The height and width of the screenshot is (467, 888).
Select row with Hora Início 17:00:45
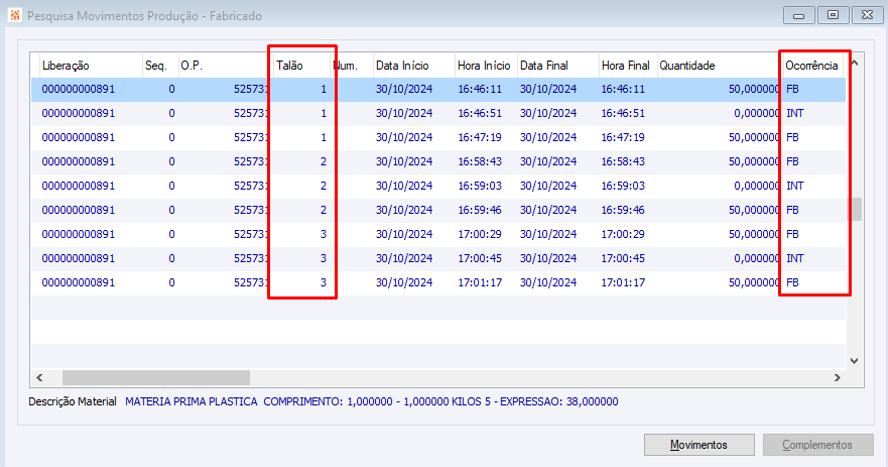click(x=438, y=258)
